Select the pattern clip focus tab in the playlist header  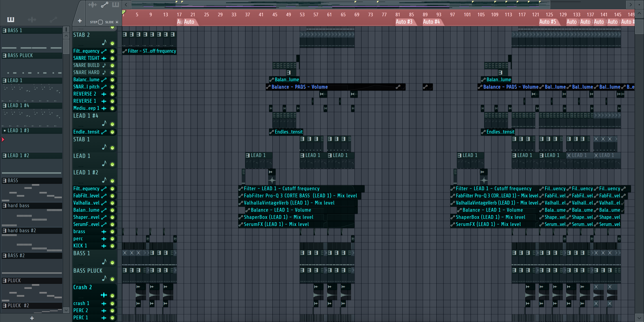[116, 4]
